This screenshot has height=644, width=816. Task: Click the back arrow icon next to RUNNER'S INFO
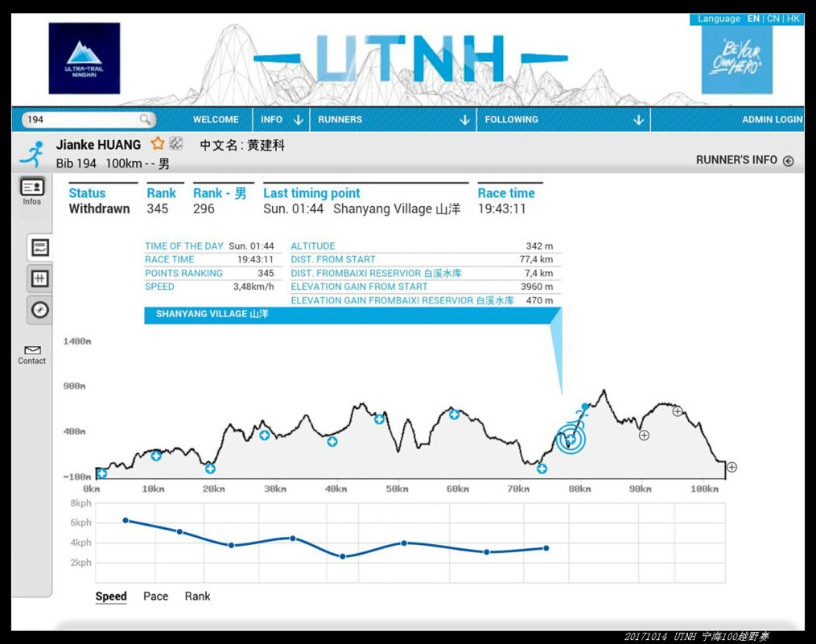point(789,161)
